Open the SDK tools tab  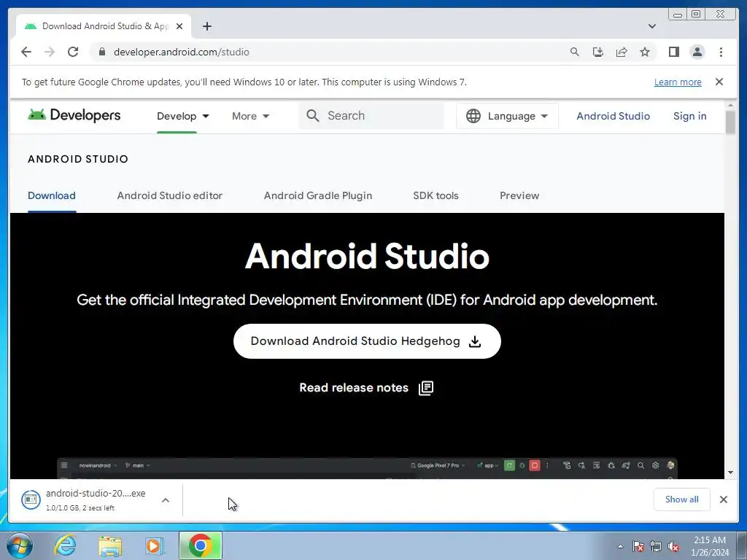(x=436, y=195)
